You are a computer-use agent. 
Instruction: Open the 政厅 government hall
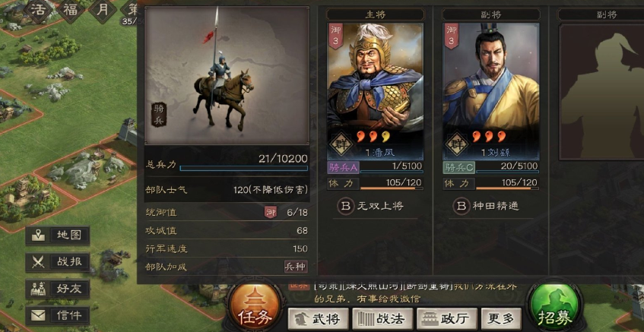(447, 318)
